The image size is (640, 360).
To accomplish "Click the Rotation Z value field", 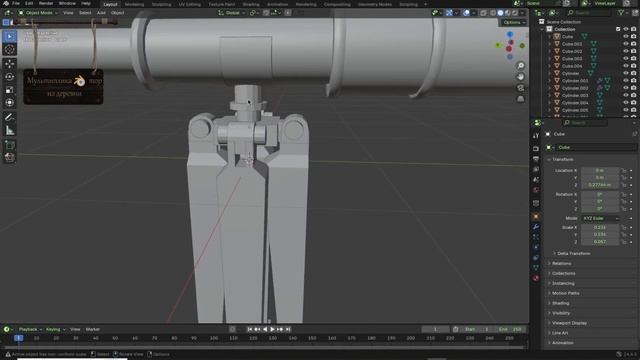I will (600, 209).
